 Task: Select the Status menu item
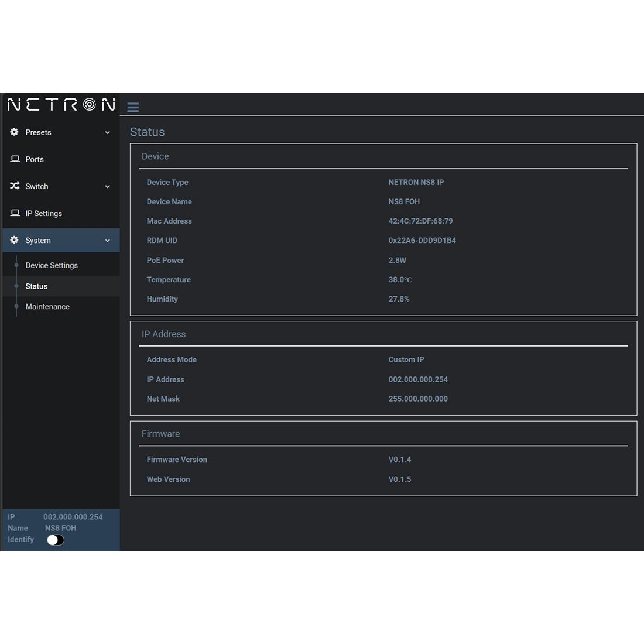click(36, 286)
